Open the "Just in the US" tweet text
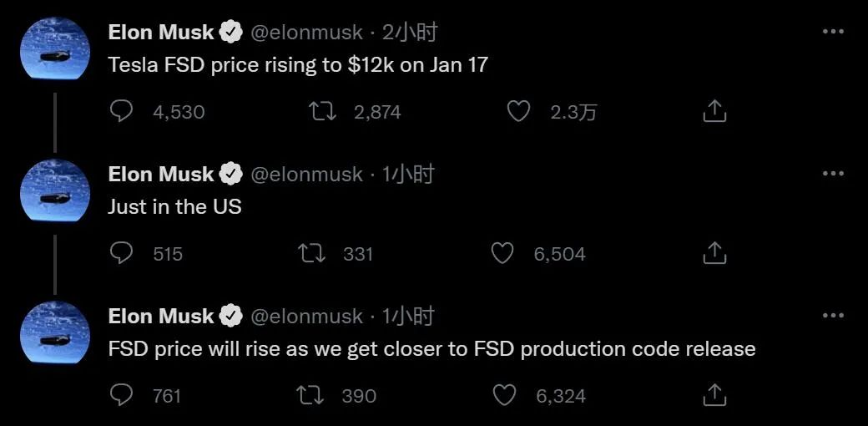Image resolution: width=868 pixels, height=426 pixels. (174, 206)
